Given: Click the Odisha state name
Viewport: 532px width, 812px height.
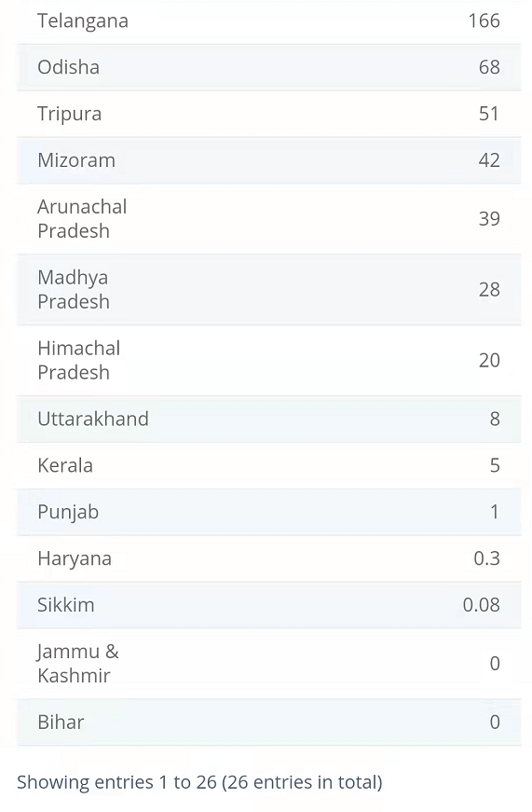Looking at the screenshot, I should coord(68,67).
